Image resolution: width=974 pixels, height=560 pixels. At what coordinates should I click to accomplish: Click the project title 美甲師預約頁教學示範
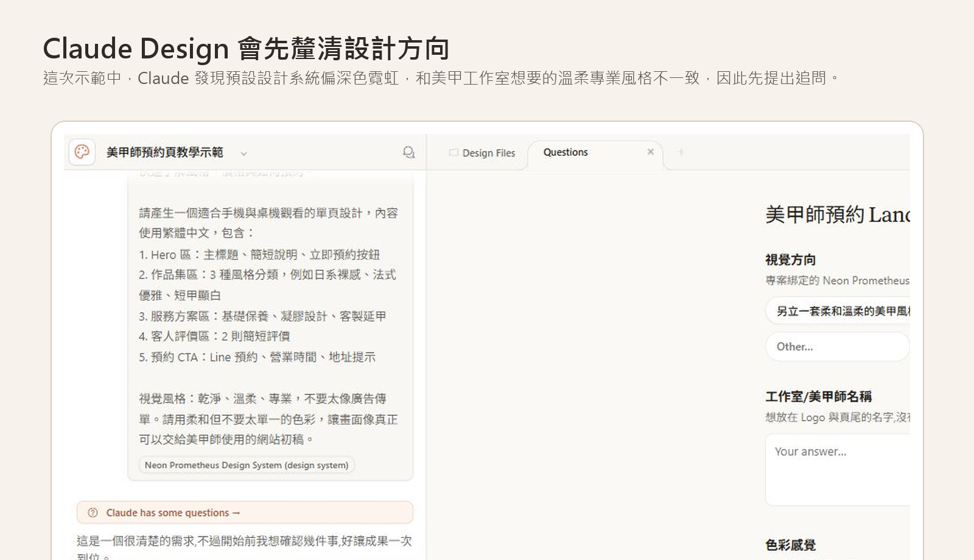click(165, 152)
